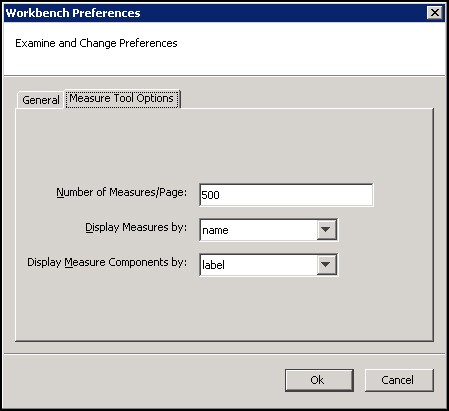Screen dimensions: 449x411
Task: Click the Display Measure Components by label
Action: [x=107, y=263]
